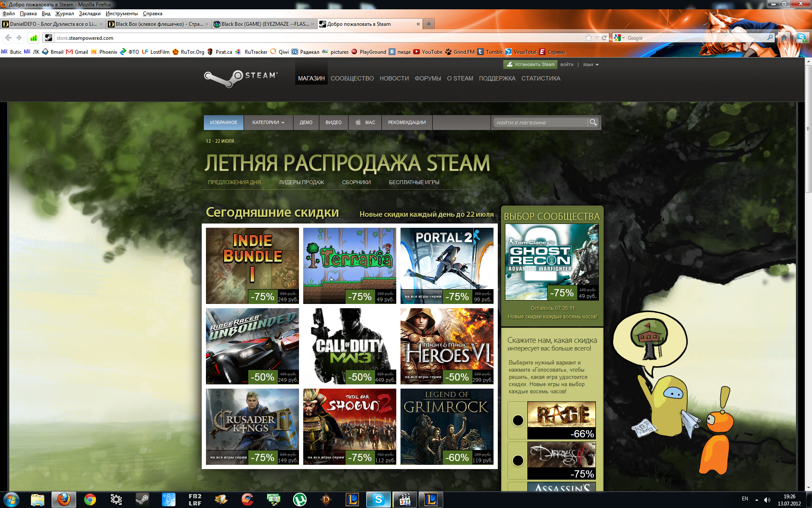Click the vertical scrollbar thumb of the page
The width and height of the screenshot is (812, 508).
(808, 129)
